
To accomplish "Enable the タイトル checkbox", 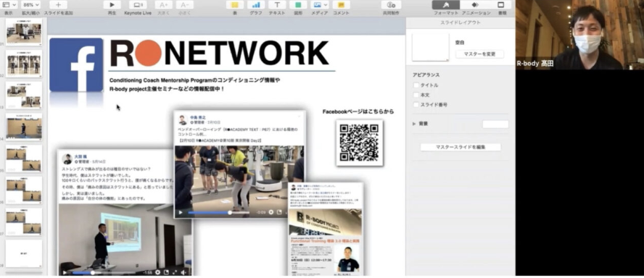I will pyautogui.click(x=416, y=85).
